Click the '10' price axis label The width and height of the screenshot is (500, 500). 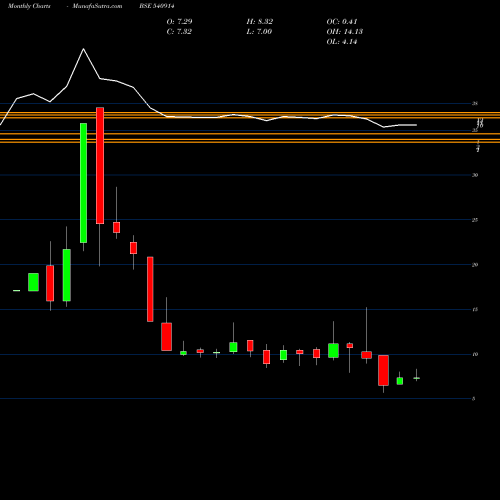475,354
